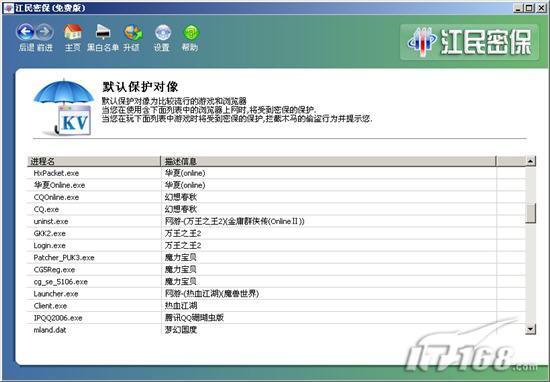Click 华夏(online) description for 华夏Online.exe

(185, 185)
